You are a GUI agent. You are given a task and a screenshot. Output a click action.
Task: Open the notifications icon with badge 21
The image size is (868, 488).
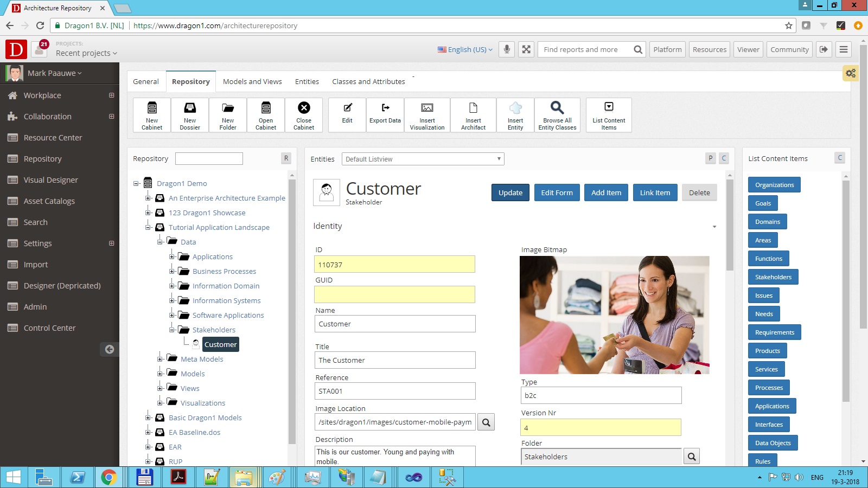(40, 49)
